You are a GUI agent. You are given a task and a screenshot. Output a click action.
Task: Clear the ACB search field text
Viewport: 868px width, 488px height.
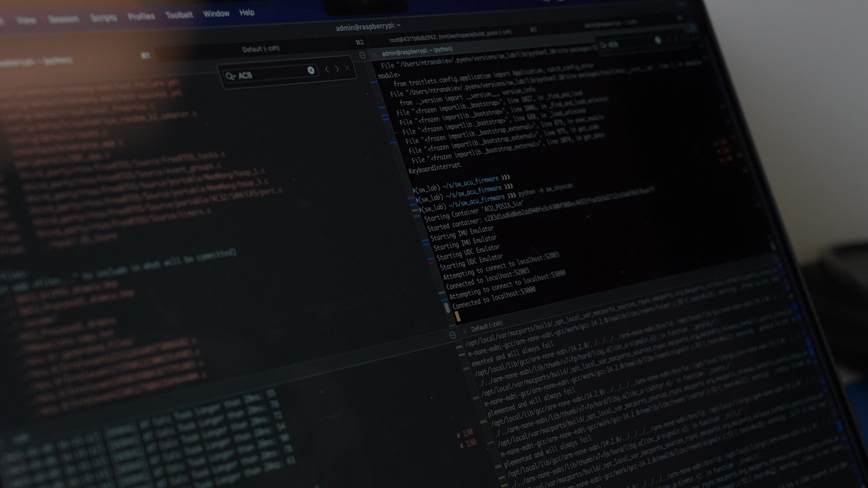(311, 70)
